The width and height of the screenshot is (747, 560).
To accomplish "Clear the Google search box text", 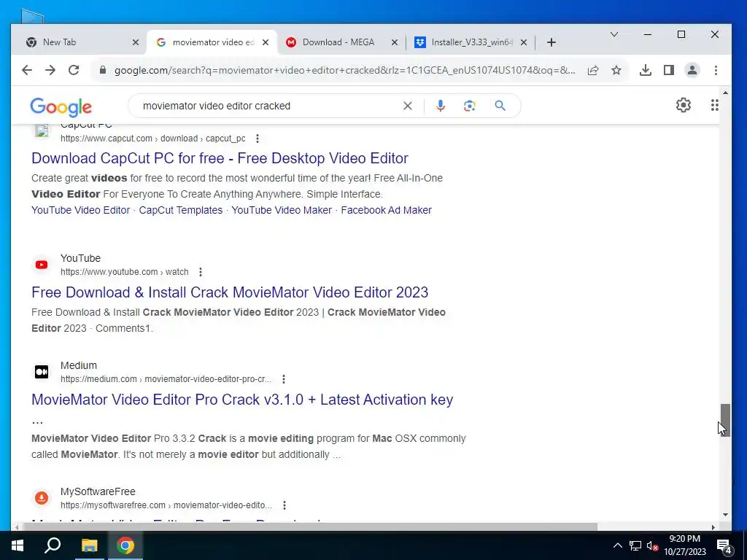I will (408, 106).
